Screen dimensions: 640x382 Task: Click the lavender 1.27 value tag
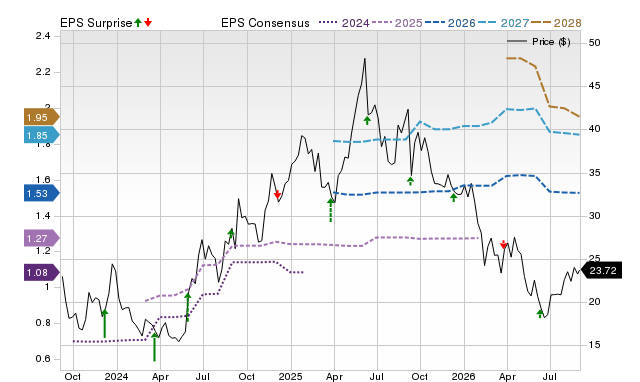42,238
